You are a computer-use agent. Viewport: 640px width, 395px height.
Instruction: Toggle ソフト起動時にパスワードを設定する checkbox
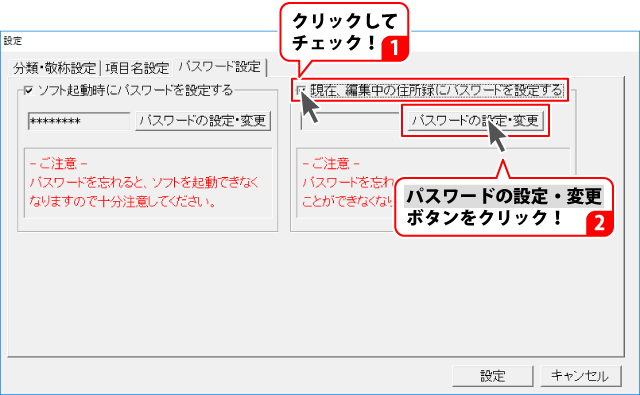pos(29,90)
